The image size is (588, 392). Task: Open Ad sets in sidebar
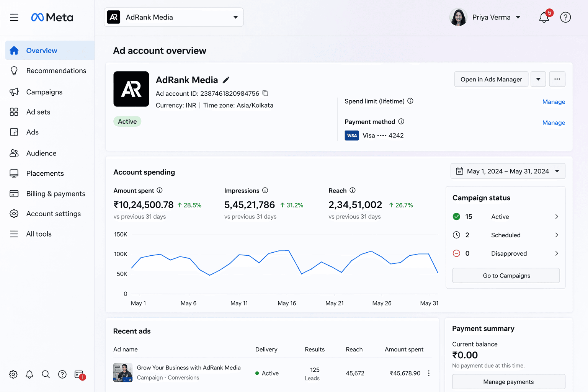(50, 112)
